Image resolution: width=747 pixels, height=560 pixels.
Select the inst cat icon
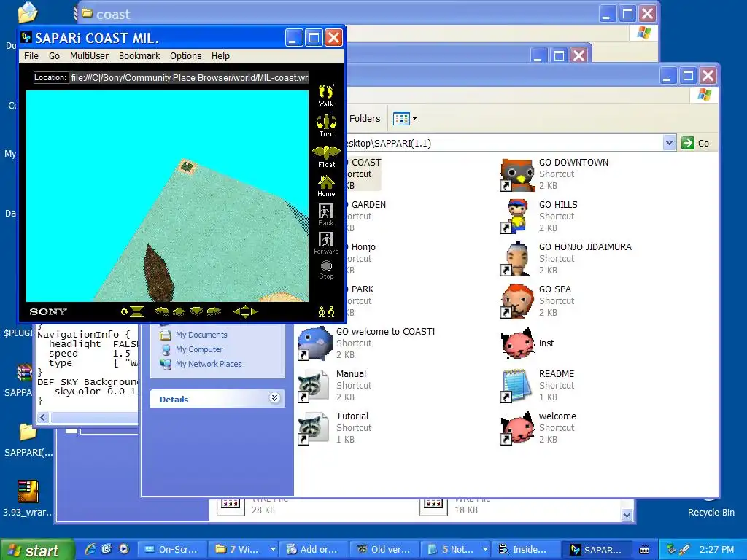coord(516,343)
